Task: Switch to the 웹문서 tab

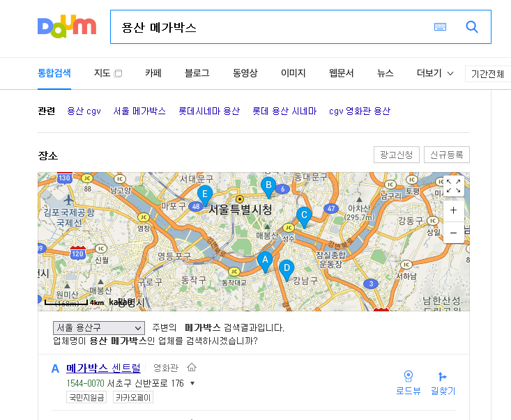Action: pyautogui.click(x=341, y=73)
